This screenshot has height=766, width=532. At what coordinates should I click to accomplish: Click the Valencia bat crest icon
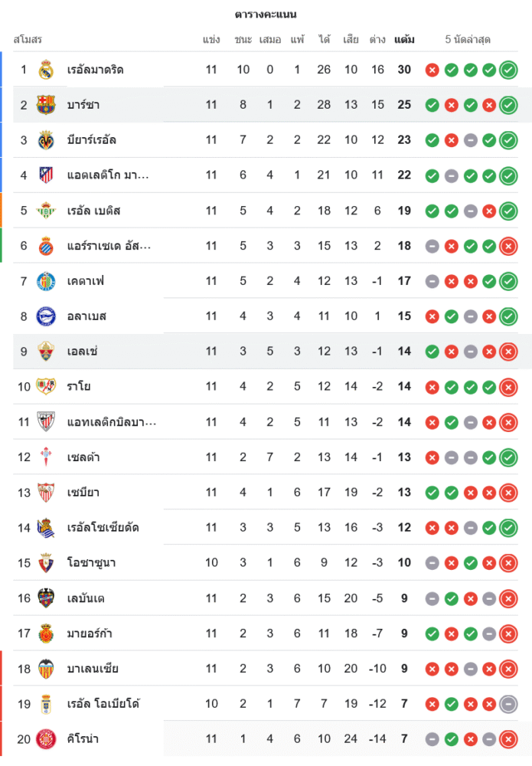click(x=46, y=669)
